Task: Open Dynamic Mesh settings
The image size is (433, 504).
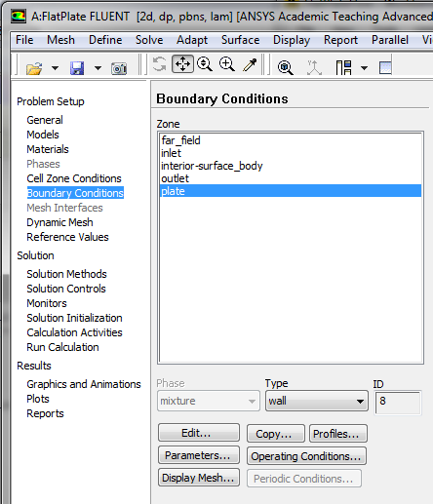Action: coord(59,222)
